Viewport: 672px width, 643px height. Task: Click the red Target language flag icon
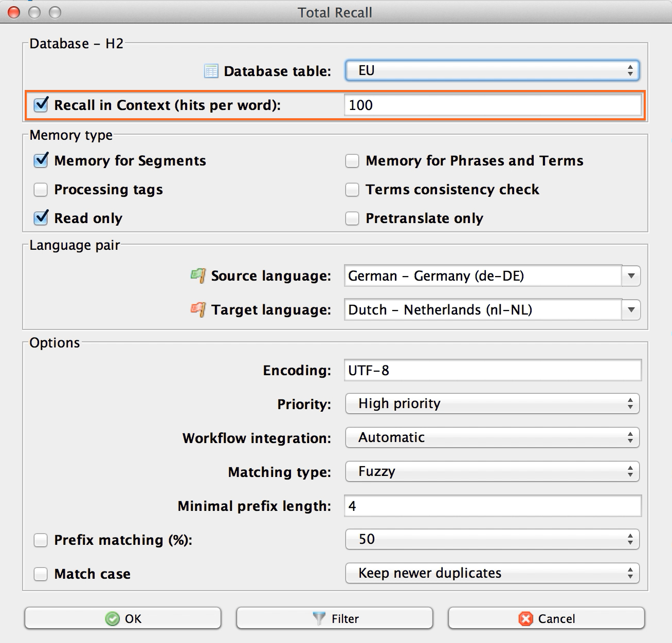tap(198, 309)
